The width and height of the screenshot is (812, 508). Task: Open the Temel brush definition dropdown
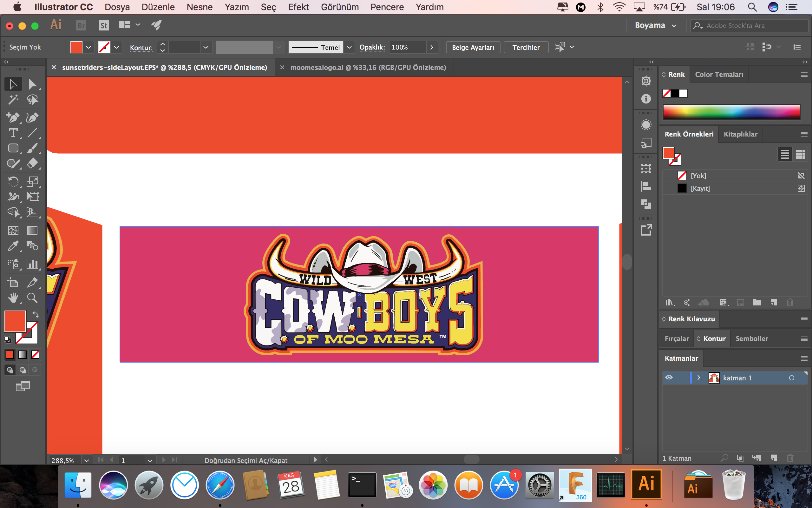point(349,47)
